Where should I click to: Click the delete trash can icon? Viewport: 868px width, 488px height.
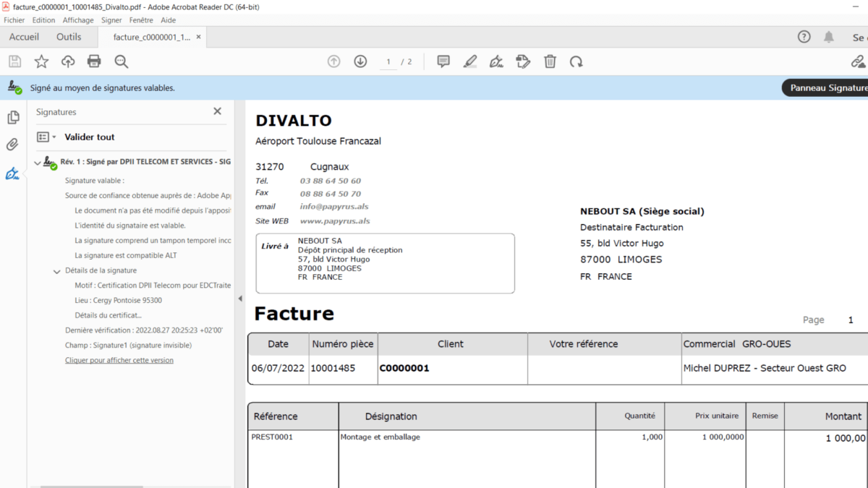pyautogui.click(x=550, y=61)
